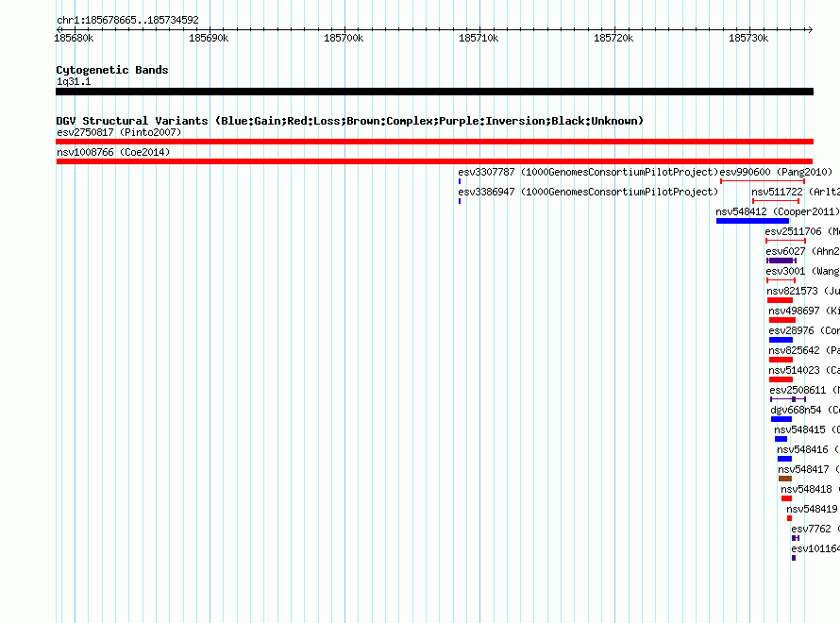Click the 185730k ruler tick label
Image resolution: width=840 pixels, height=623 pixels.
(748, 38)
